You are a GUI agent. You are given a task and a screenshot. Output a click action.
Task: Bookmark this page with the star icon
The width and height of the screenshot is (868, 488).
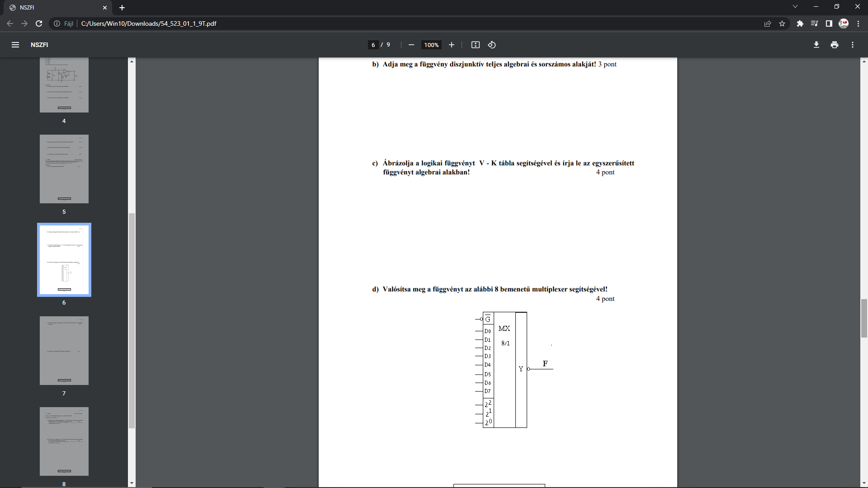tap(782, 23)
